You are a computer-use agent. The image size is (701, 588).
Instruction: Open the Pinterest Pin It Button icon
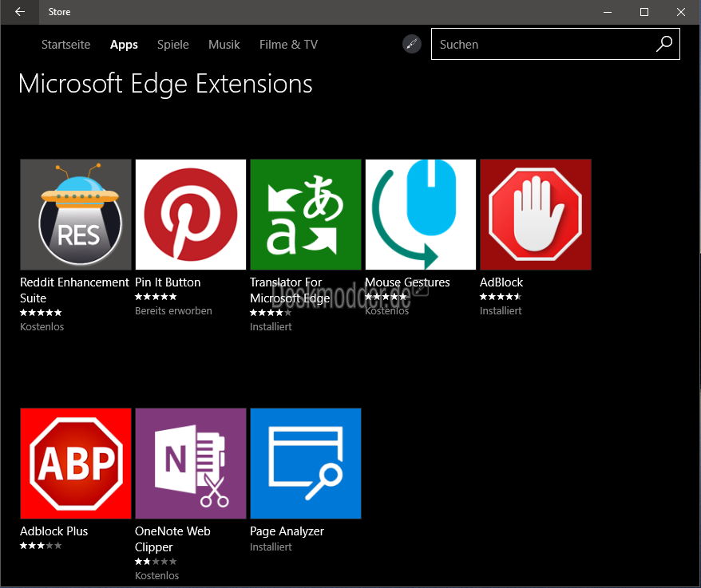click(x=191, y=215)
